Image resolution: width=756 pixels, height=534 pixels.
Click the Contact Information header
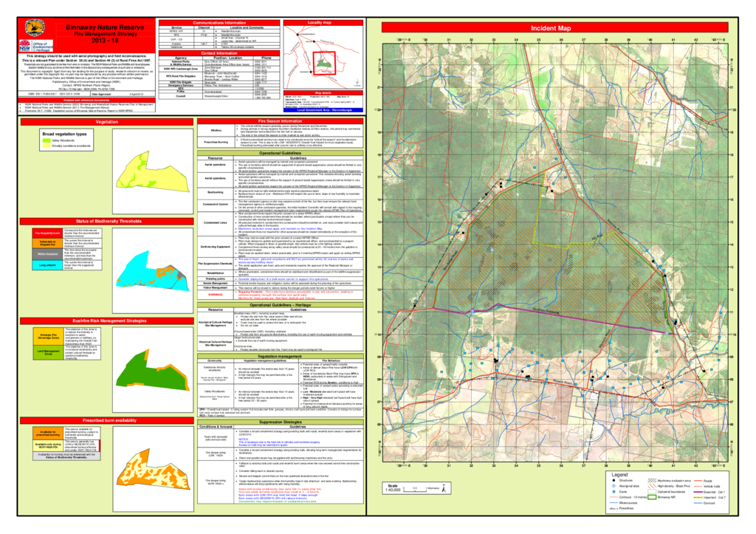pos(219,53)
